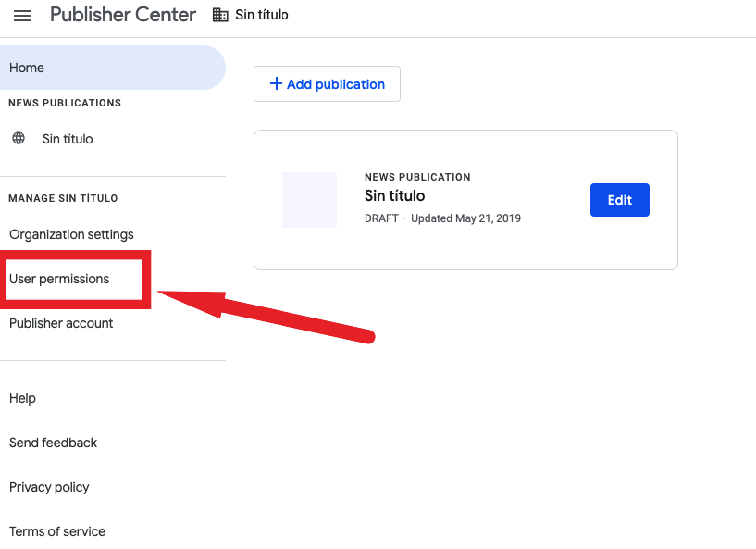Click Send feedback
The height and width of the screenshot is (549, 756).
pos(53,443)
